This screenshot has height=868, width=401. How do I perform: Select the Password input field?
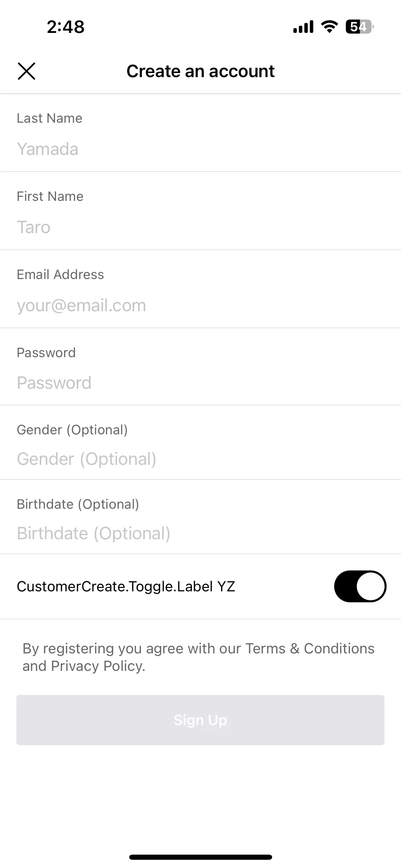[x=200, y=383]
